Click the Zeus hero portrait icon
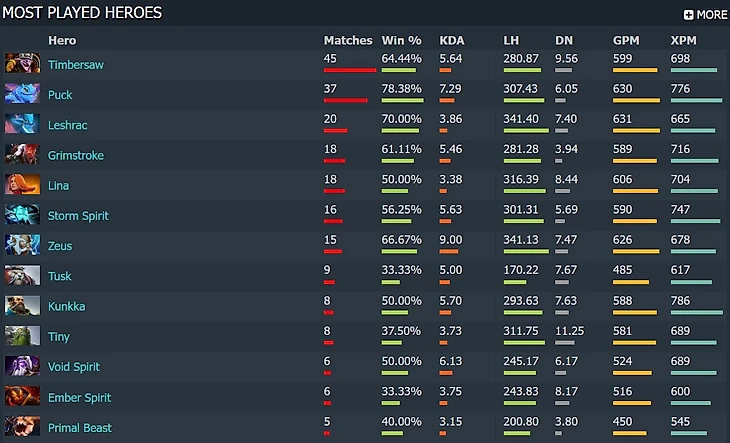730x443 pixels. [22, 245]
